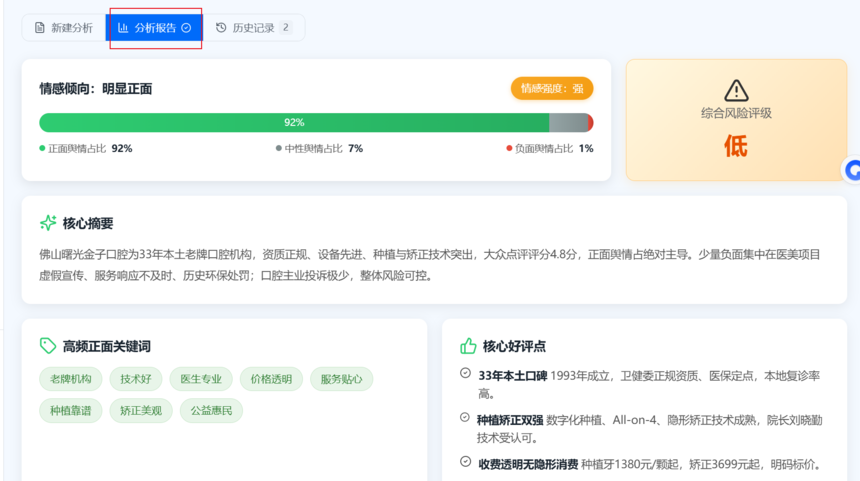Click the history clock icon
Screen dimensions: 860x481
221,28
